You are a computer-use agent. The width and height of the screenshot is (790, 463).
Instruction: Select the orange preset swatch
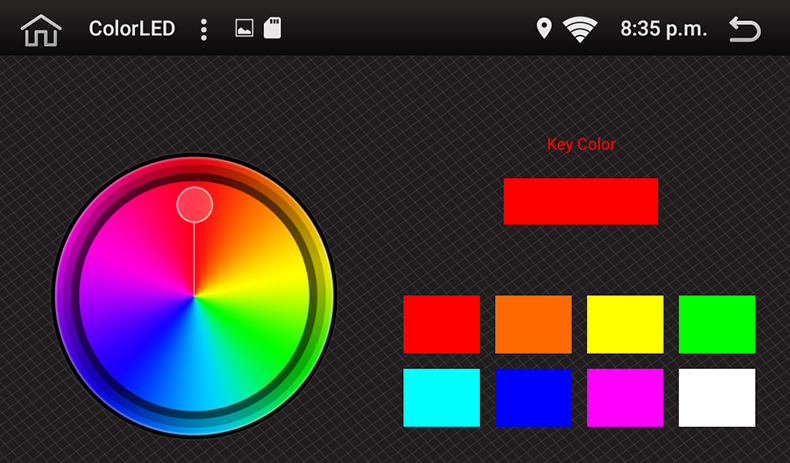coord(533,324)
